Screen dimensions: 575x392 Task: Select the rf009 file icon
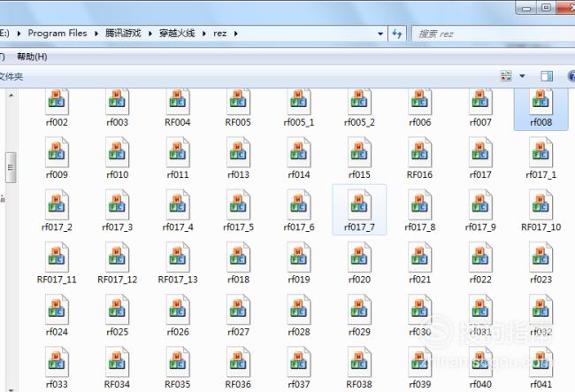(x=57, y=152)
